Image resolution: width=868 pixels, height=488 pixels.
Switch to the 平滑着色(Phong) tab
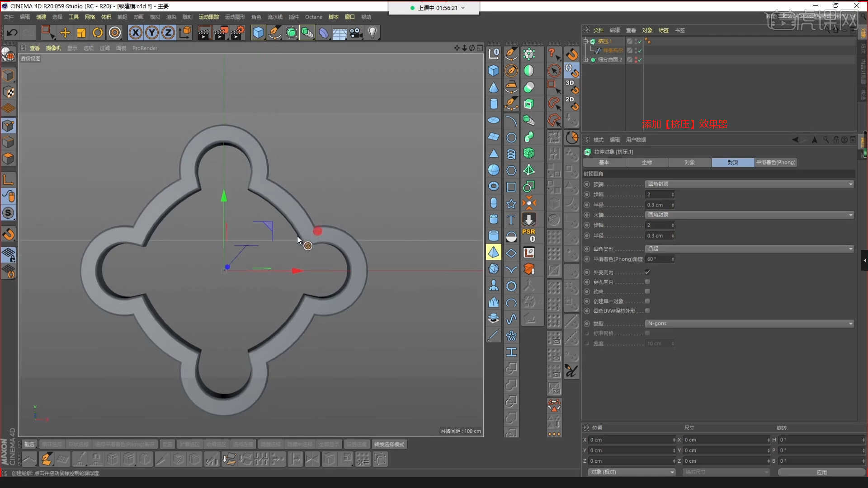[776, 162]
